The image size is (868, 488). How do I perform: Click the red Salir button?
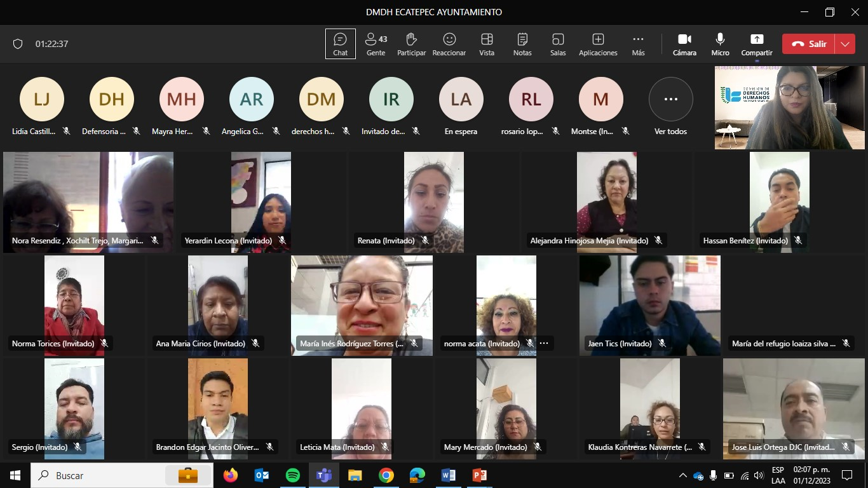coord(809,44)
